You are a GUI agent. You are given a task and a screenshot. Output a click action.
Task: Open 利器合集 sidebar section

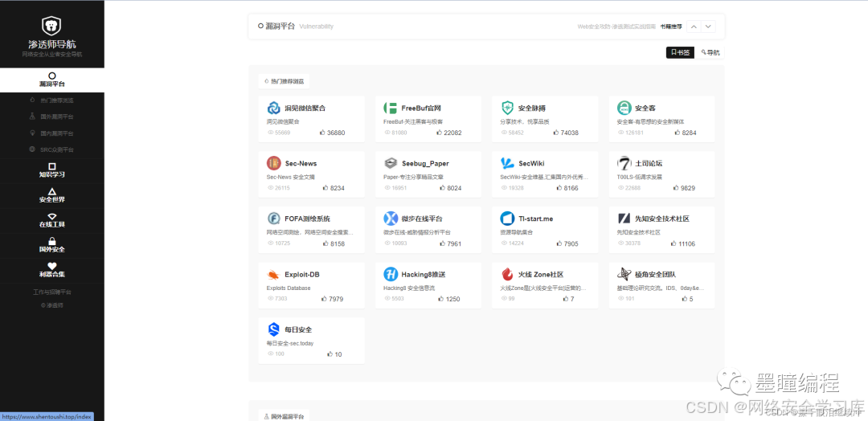(x=52, y=271)
